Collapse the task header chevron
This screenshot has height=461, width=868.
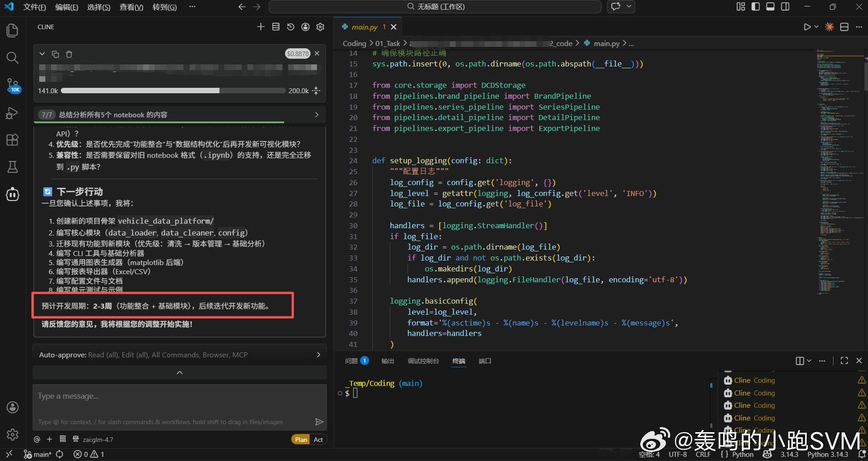42,54
